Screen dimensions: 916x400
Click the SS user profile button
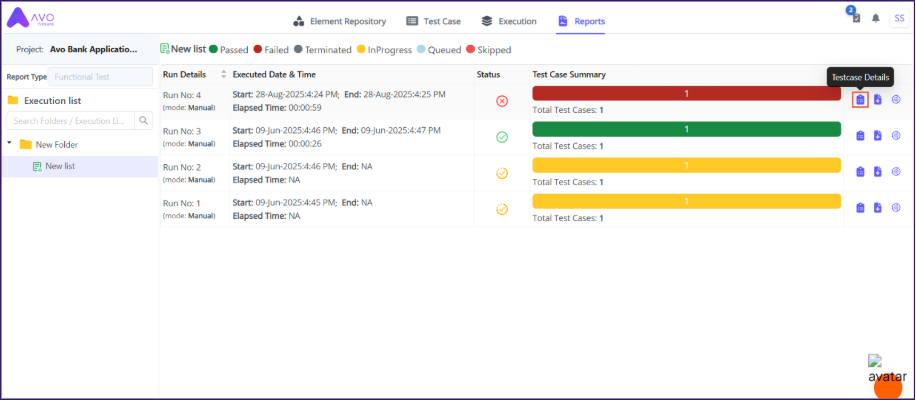point(898,18)
